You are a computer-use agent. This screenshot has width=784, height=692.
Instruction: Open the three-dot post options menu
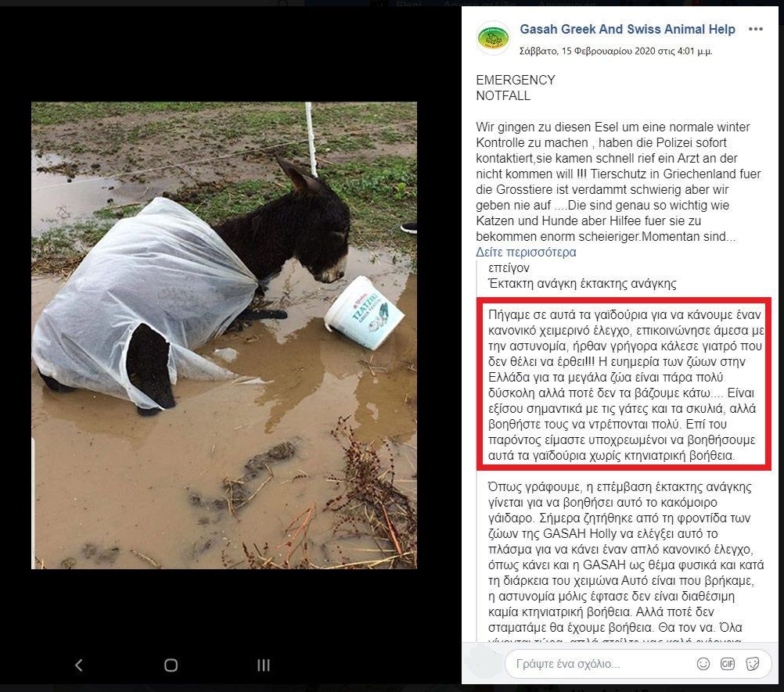point(756,29)
